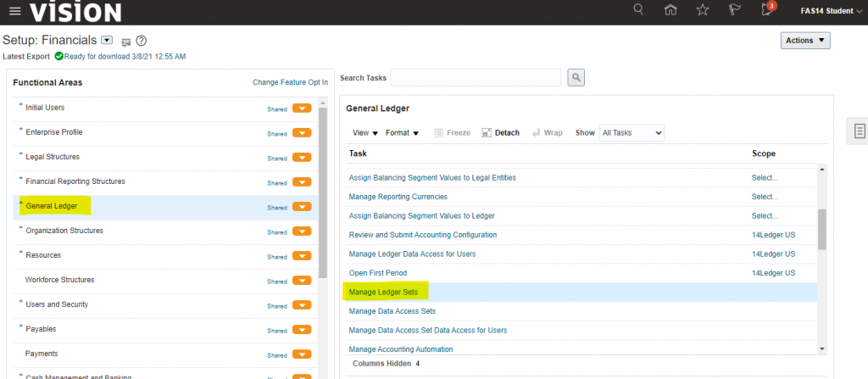
Task: Click the Change Feature Opt In link
Action: click(x=290, y=82)
